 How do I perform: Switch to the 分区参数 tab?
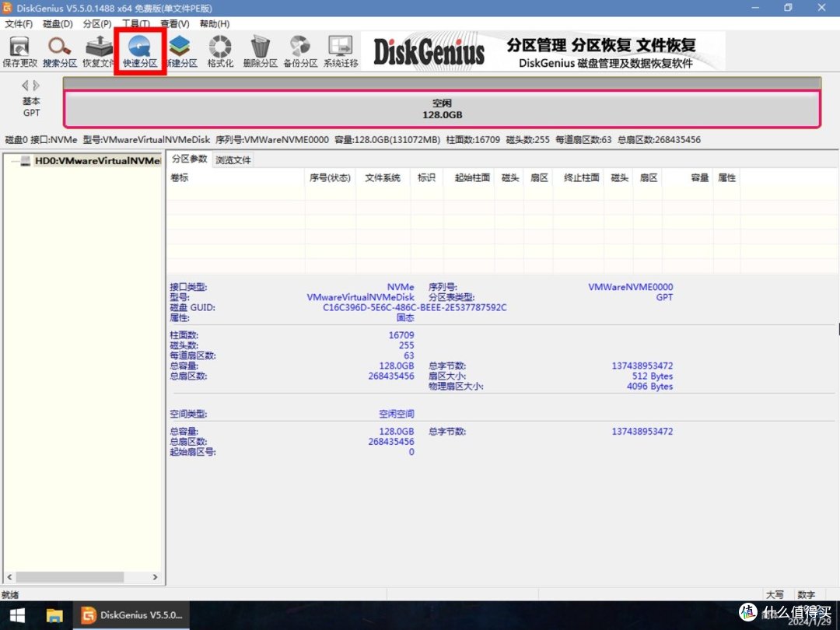coord(190,159)
